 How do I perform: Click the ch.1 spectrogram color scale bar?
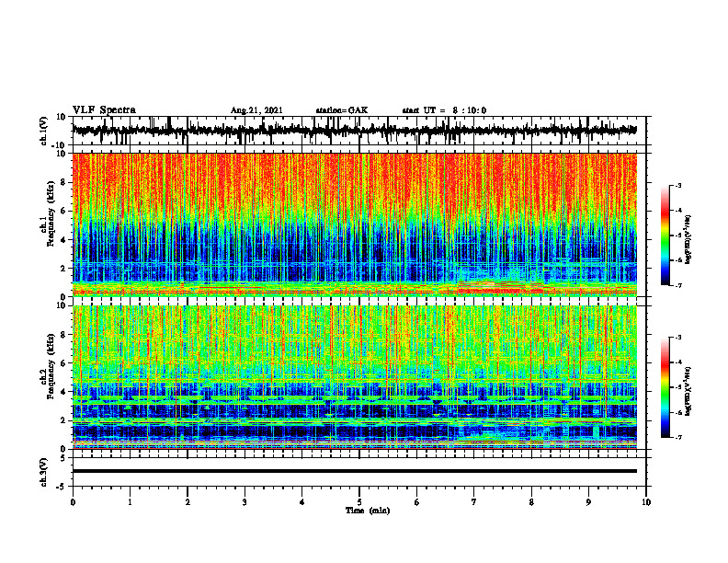tap(665, 236)
